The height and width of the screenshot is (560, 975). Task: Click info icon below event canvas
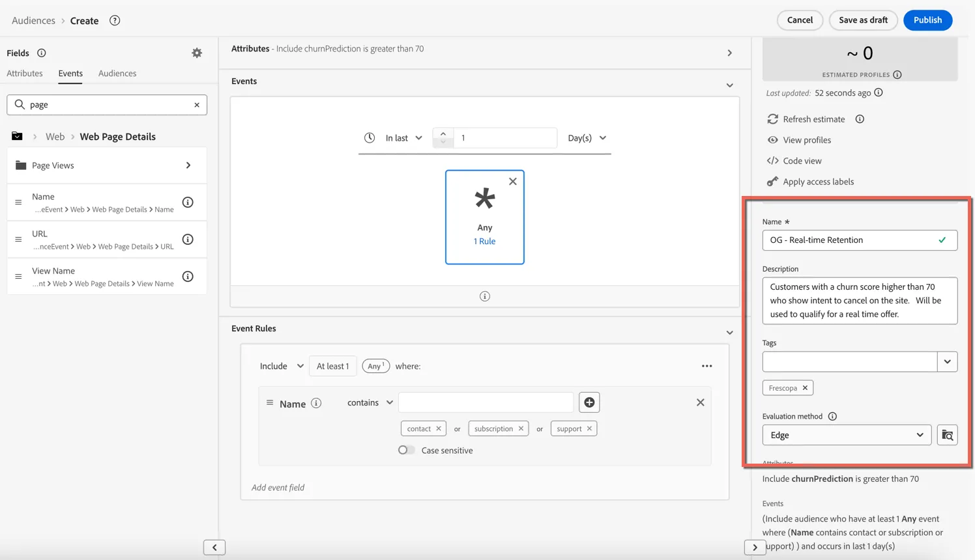tap(485, 296)
